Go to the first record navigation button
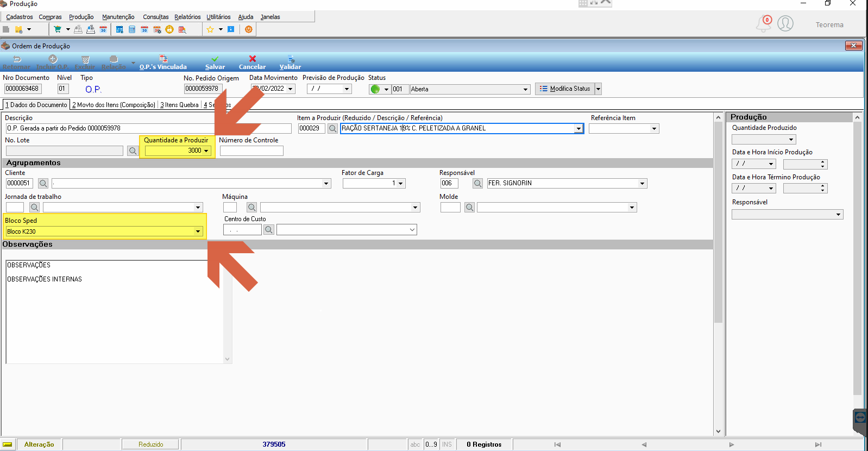 (557, 444)
